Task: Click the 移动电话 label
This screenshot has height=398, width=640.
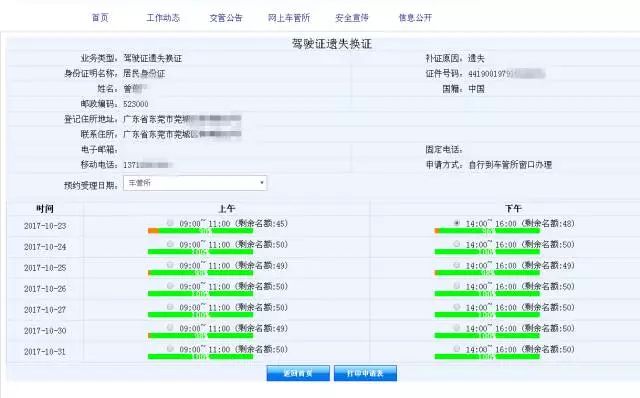Action: 99,165
